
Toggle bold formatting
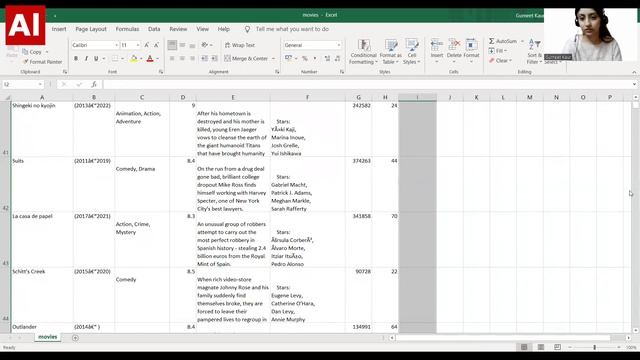[76, 59]
